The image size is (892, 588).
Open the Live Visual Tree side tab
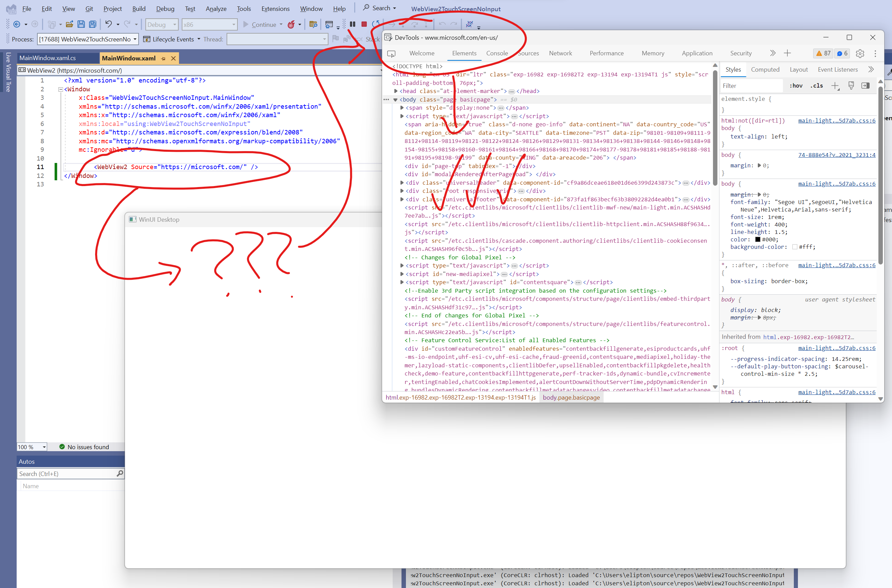click(x=8, y=72)
